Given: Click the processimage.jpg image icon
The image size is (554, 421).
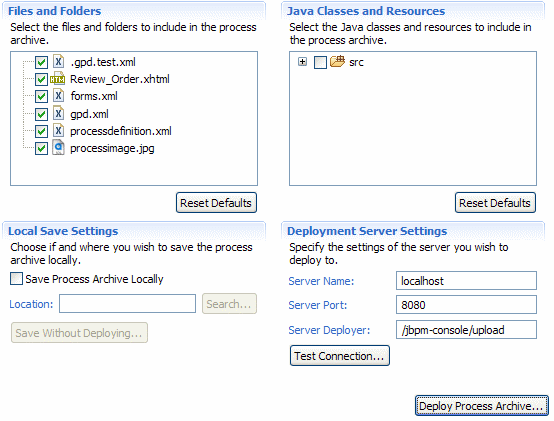Looking at the screenshot, I should click(58, 148).
